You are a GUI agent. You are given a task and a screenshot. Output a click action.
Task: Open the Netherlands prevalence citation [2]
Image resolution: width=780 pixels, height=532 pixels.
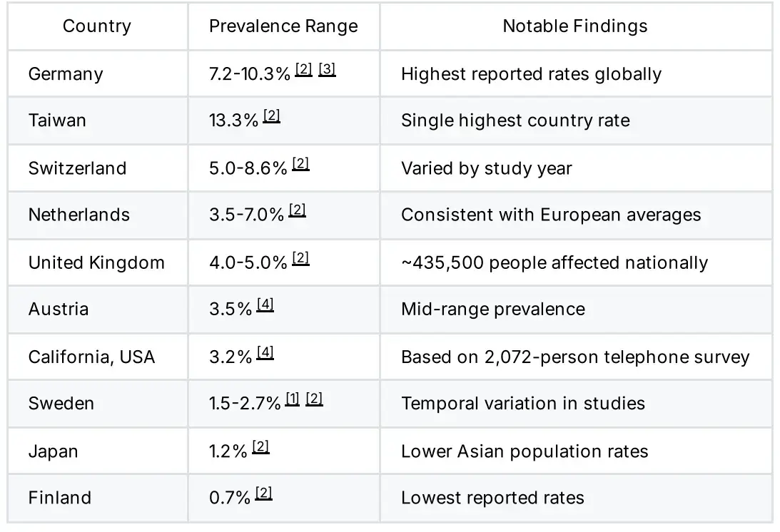pyautogui.click(x=298, y=210)
